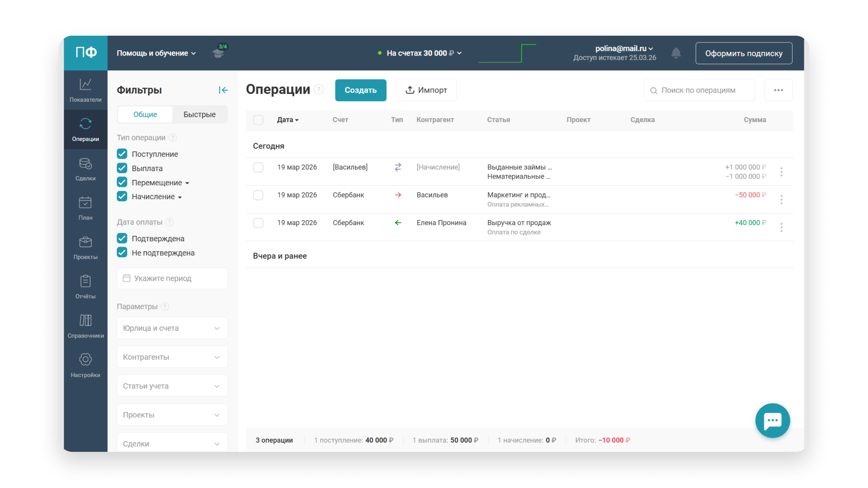Open the Показатели sidebar section
The height and width of the screenshot is (488, 868).
coord(85,90)
